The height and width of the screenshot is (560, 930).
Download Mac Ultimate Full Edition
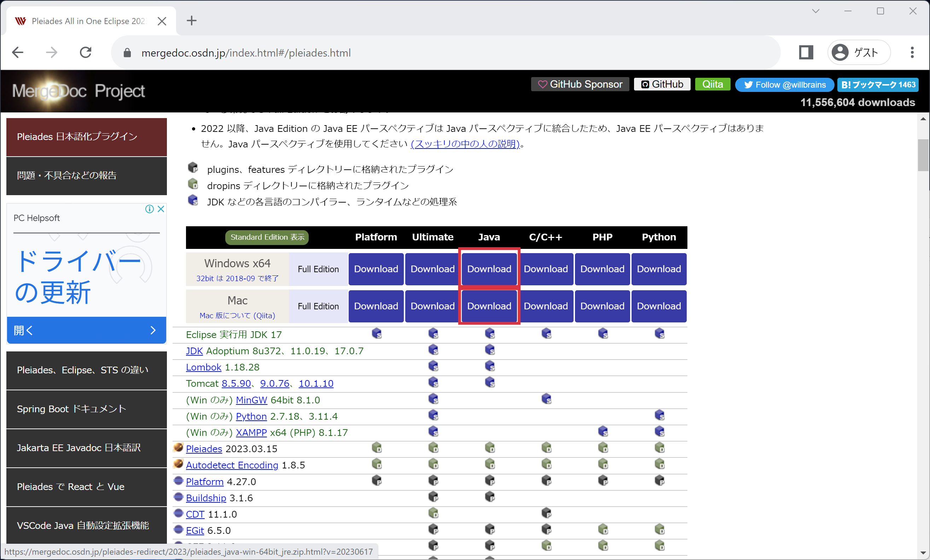pos(432,306)
